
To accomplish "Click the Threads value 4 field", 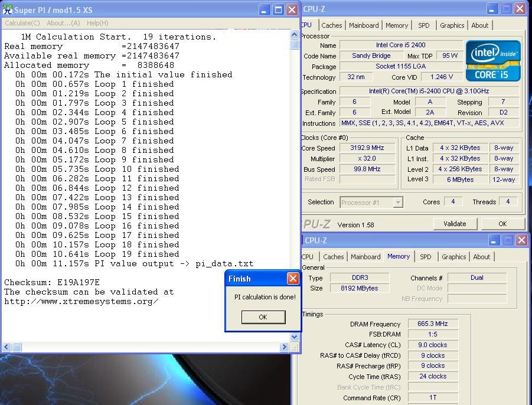I will pos(508,202).
